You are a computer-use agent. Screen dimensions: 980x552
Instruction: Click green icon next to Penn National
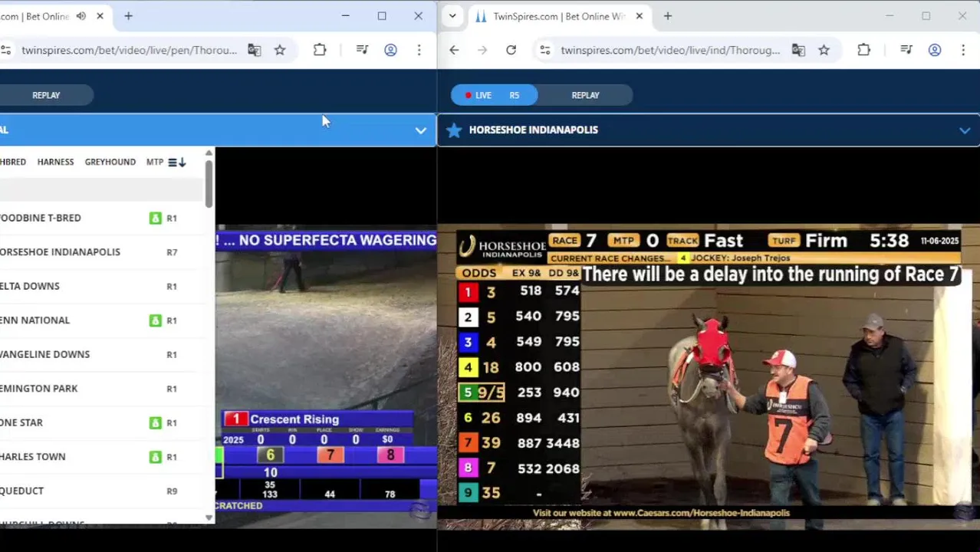click(x=156, y=320)
